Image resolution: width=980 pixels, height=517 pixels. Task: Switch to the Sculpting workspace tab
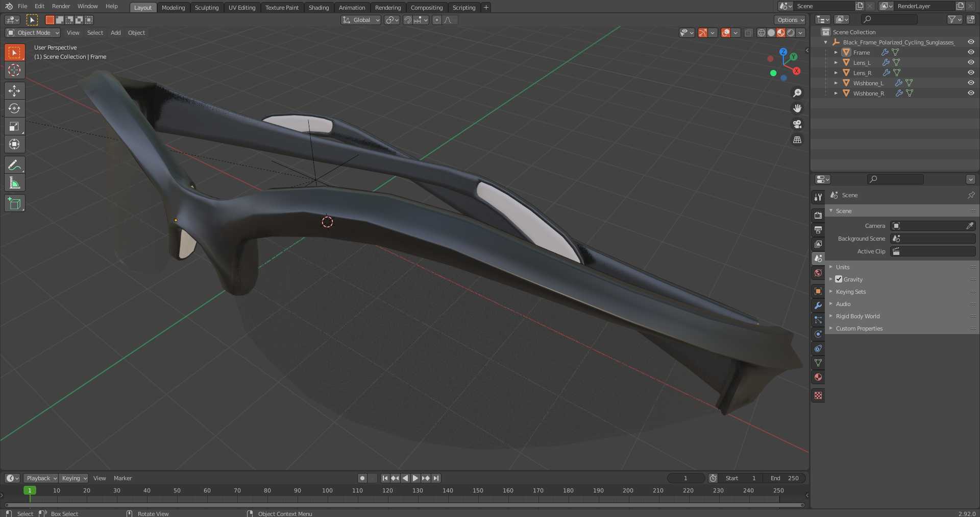click(x=207, y=7)
